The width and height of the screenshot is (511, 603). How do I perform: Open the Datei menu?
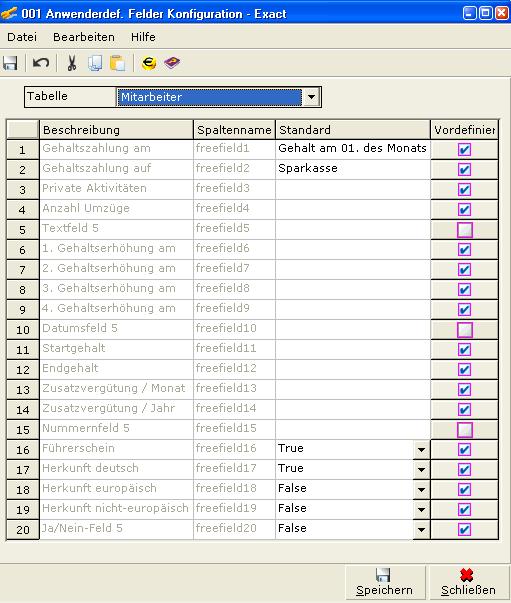click(x=22, y=37)
